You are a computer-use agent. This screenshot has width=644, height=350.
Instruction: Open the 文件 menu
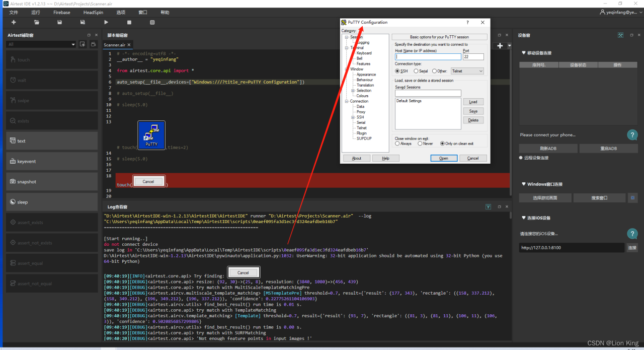(x=14, y=12)
